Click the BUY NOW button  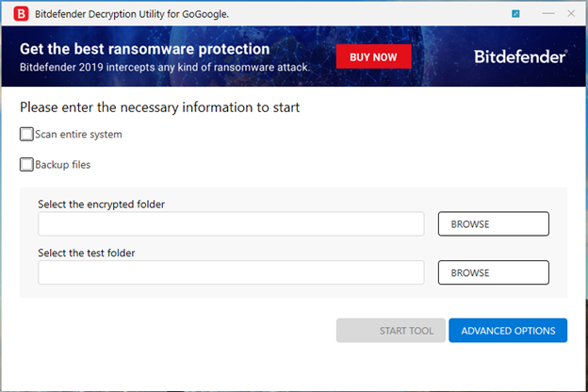[373, 57]
